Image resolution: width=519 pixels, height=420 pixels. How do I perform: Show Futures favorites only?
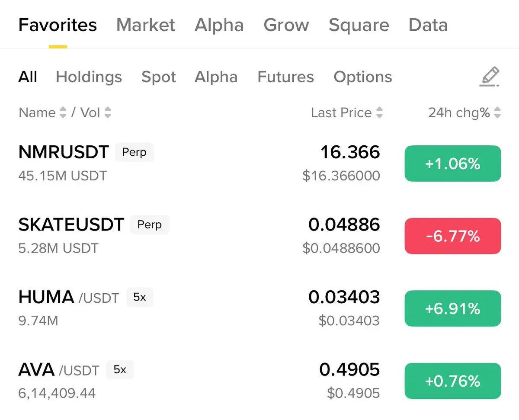pos(285,77)
